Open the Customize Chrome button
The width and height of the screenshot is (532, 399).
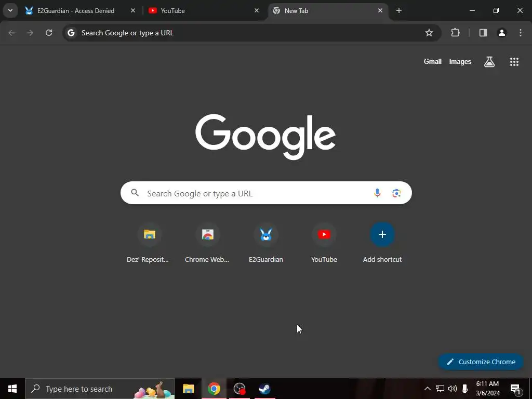481,362
